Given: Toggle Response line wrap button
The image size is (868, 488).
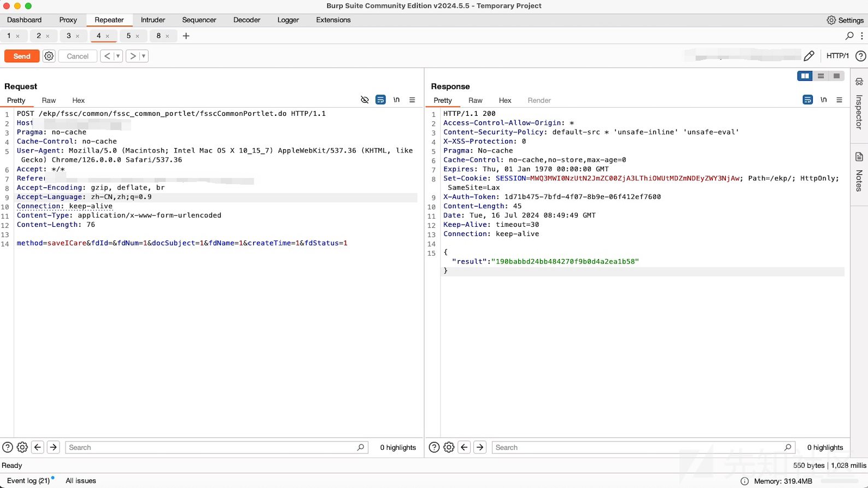Looking at the screenshot, I should (807, 99).
